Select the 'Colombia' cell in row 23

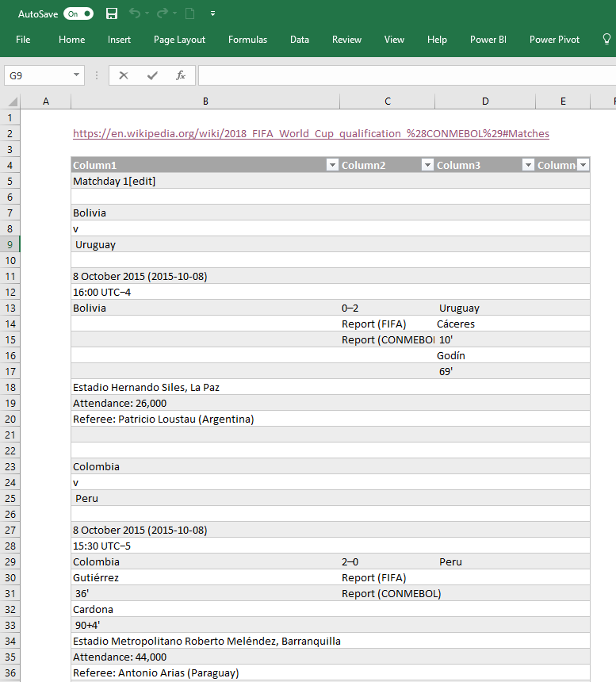click(x=205, y=467)
